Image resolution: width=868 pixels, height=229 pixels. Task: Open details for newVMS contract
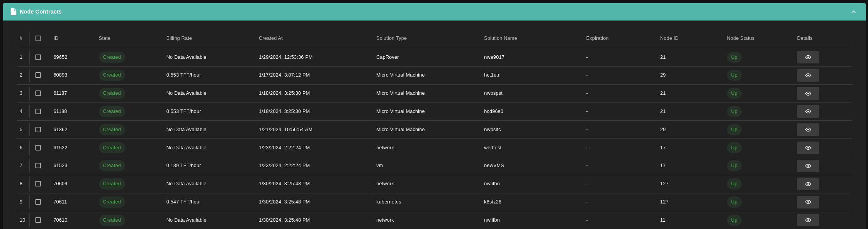pyautogui.click(x=808, y=166)
